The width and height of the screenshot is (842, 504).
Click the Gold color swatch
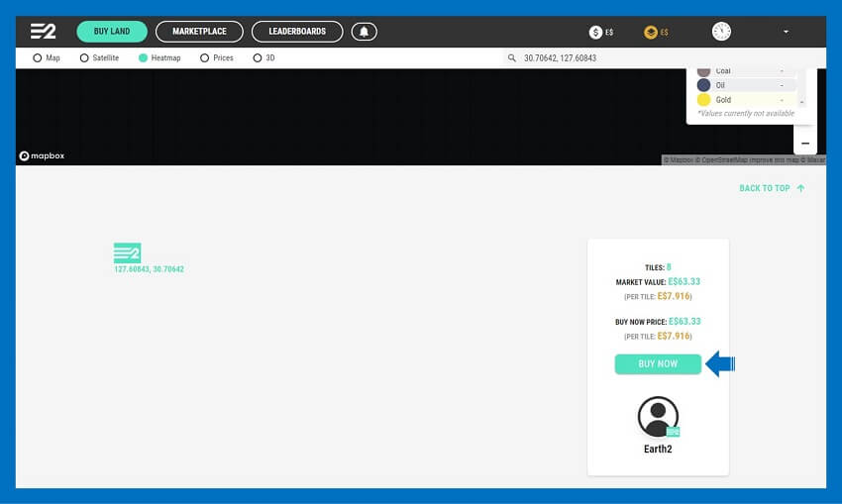(703, 100)
